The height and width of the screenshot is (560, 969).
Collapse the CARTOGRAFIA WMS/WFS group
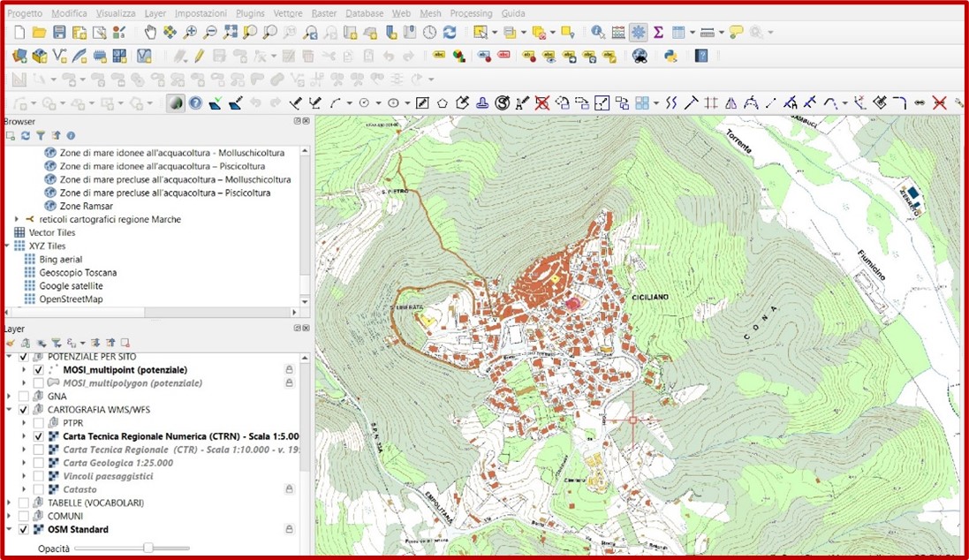[10, 410]
